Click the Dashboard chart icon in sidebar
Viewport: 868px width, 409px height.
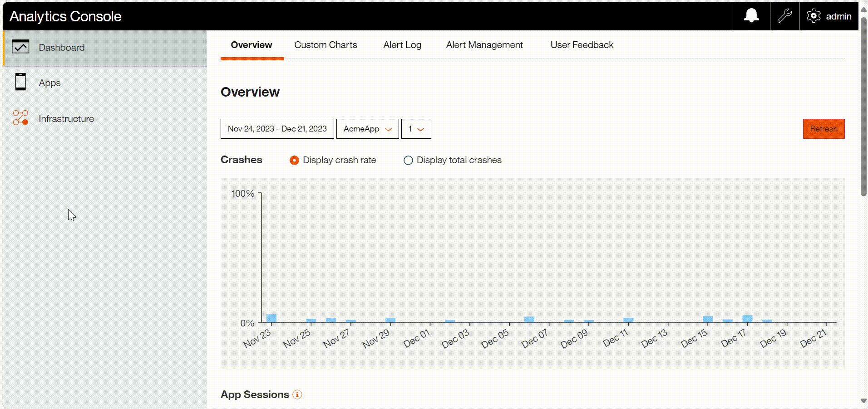pyautogui.click(x=20, y=47)
